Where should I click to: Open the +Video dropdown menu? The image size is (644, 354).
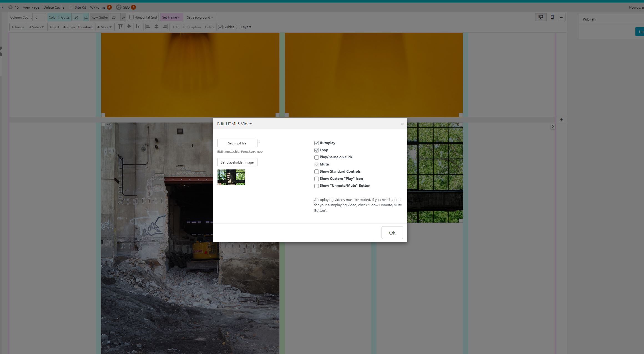(x=36, y=27)
